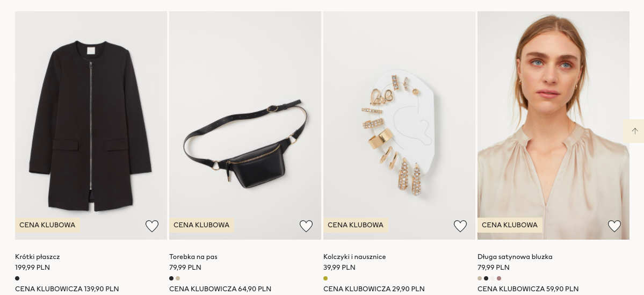Favorite the Krótki płaszcz coat with heart icon
This screenshot has width=644, height=295.
[x=152, y=226]
